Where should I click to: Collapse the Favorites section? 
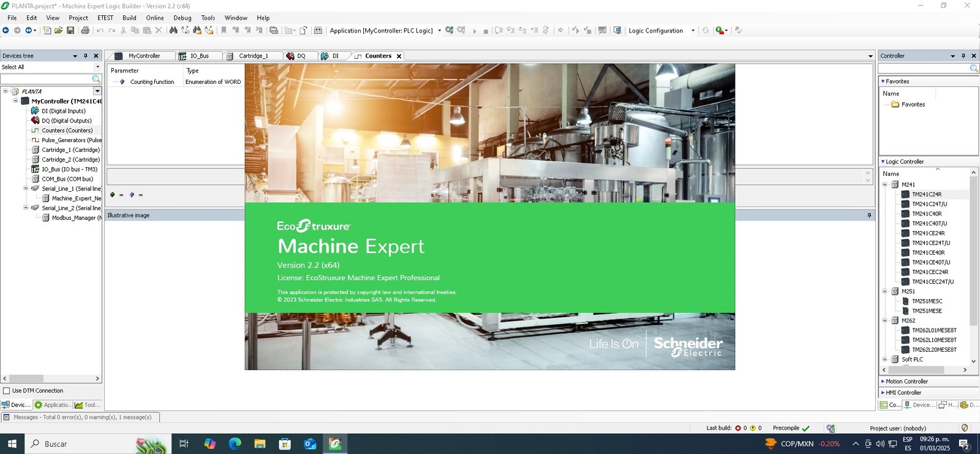[x=883, y=81]
